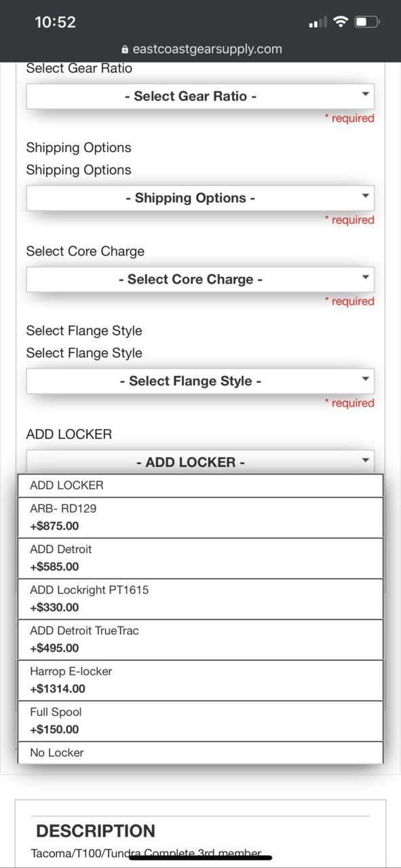
Task: Choose the No Locker option
Action: pyautogui.click(x=200, y=753)
